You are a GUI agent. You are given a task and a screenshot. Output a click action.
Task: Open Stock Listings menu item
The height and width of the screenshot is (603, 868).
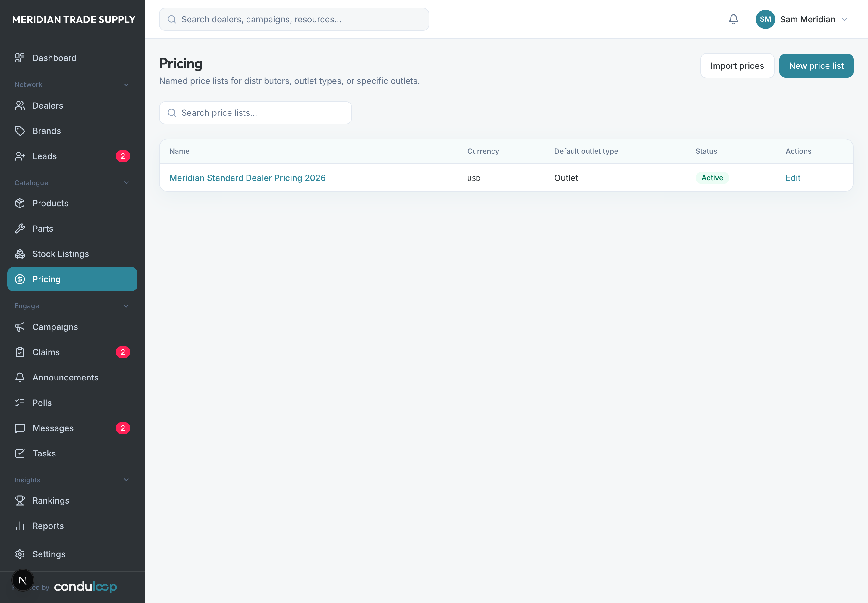[x=72, y=254]
